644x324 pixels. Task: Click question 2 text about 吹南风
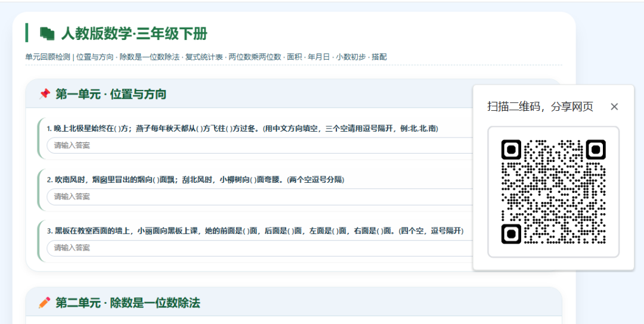click(196, 180)
